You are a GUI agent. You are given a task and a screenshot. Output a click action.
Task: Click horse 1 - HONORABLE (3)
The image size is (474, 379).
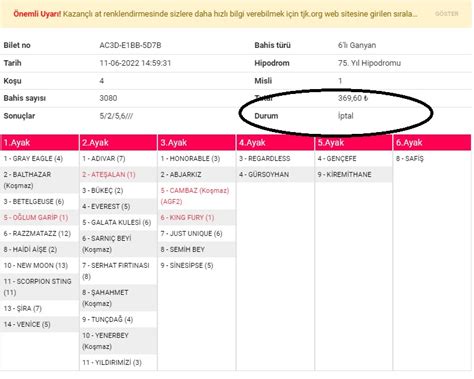click(197, 159)
